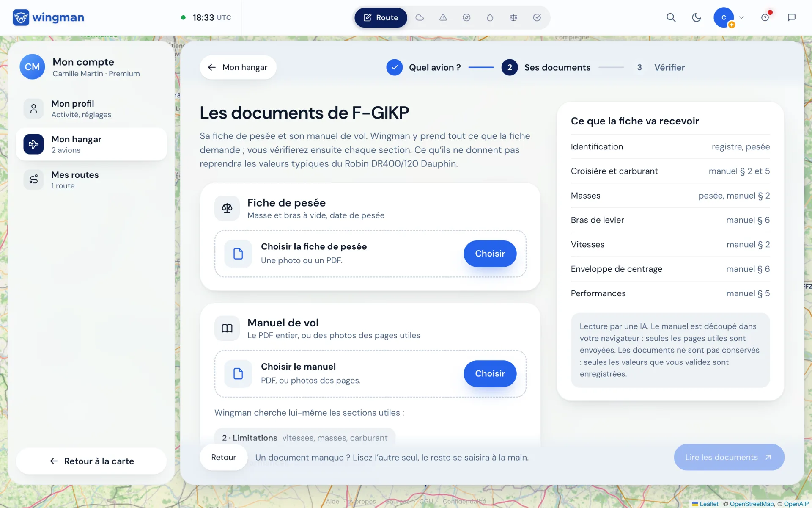Click the file icon for fiche de pesée

tap(238, 254)
